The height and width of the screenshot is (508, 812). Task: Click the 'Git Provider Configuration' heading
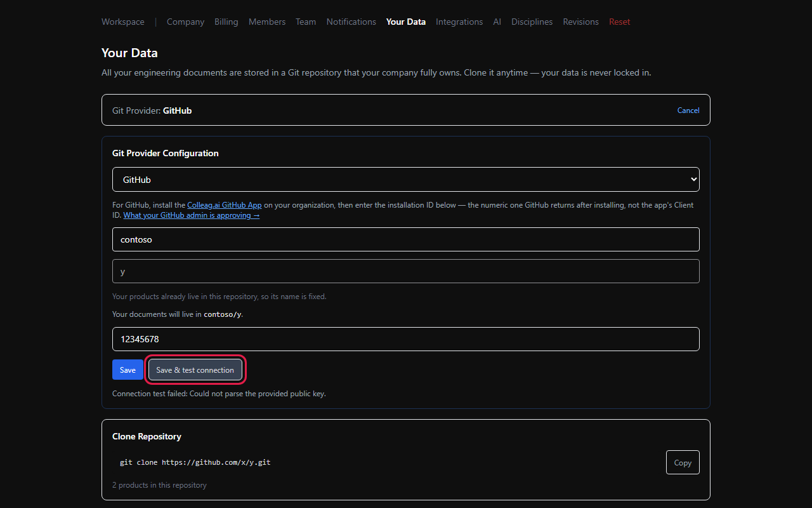(x=166, y=153)
